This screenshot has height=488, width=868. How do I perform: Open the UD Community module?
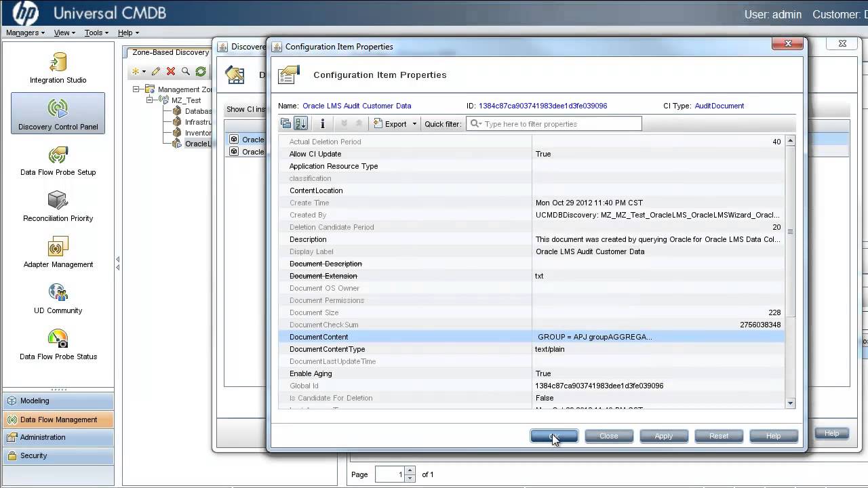(x=58, y=298)
